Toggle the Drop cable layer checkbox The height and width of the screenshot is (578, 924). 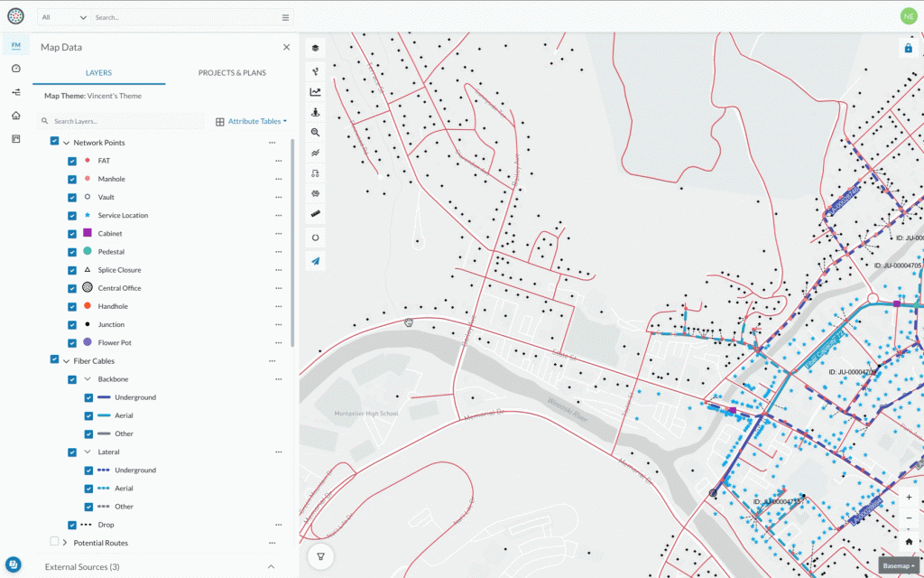[x=72, y=525]
